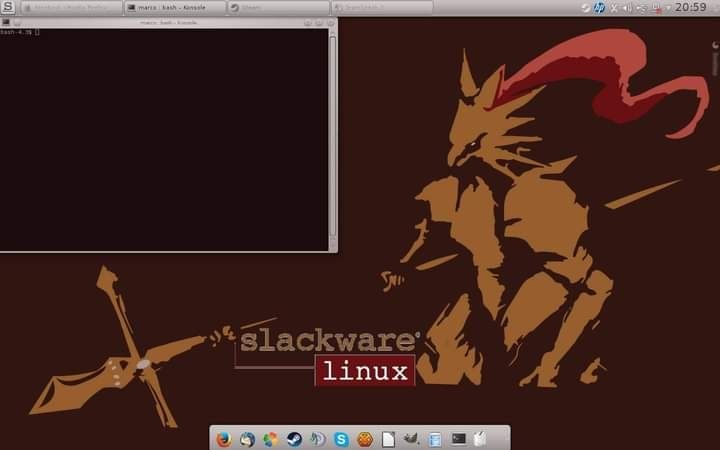
Task: Open Thunderbird mail from the dock
Action: click(247, 439)
